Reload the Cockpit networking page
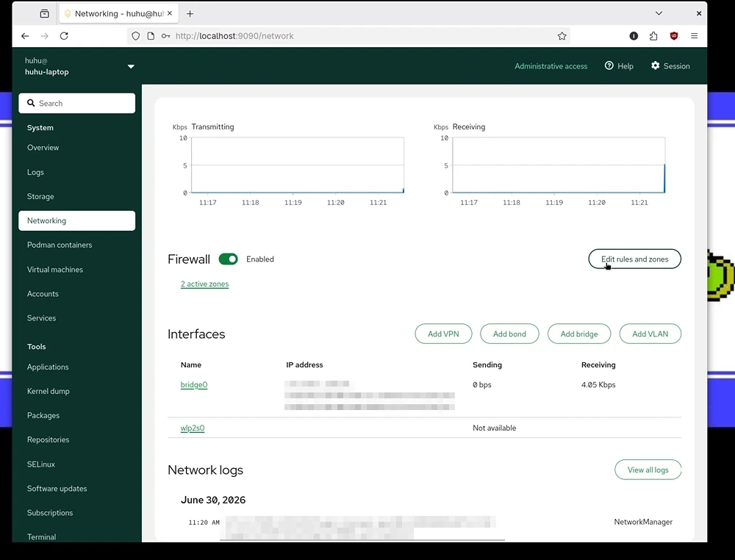735x560 pixels. [x=64, y=36]
